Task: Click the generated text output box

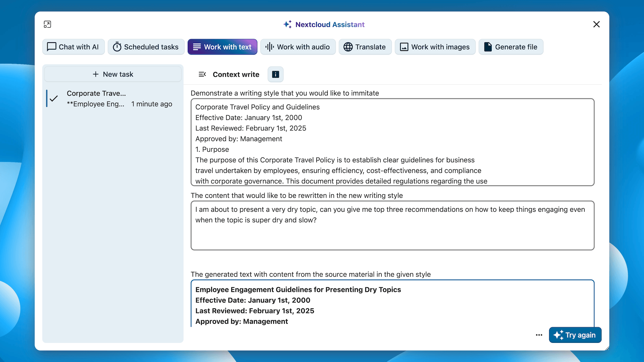Action: click(392, 303)
